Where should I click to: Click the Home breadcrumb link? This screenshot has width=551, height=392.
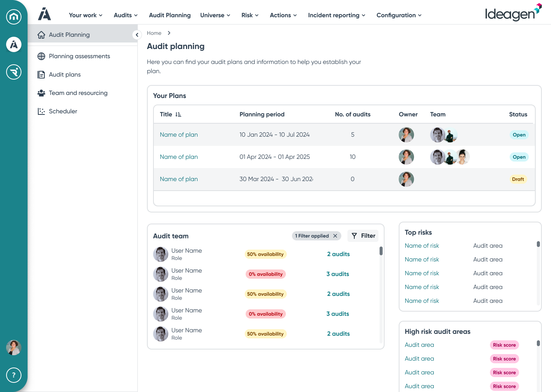tap(154, 33)
